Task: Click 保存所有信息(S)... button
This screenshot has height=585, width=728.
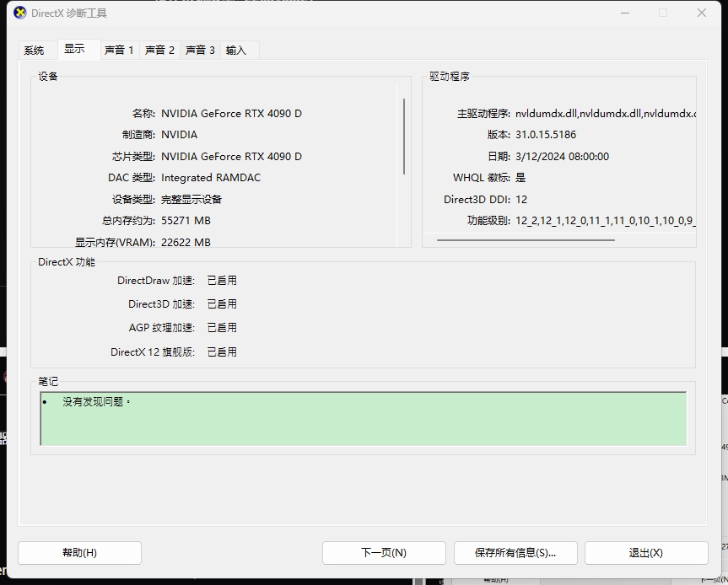Action: [515, 553]
